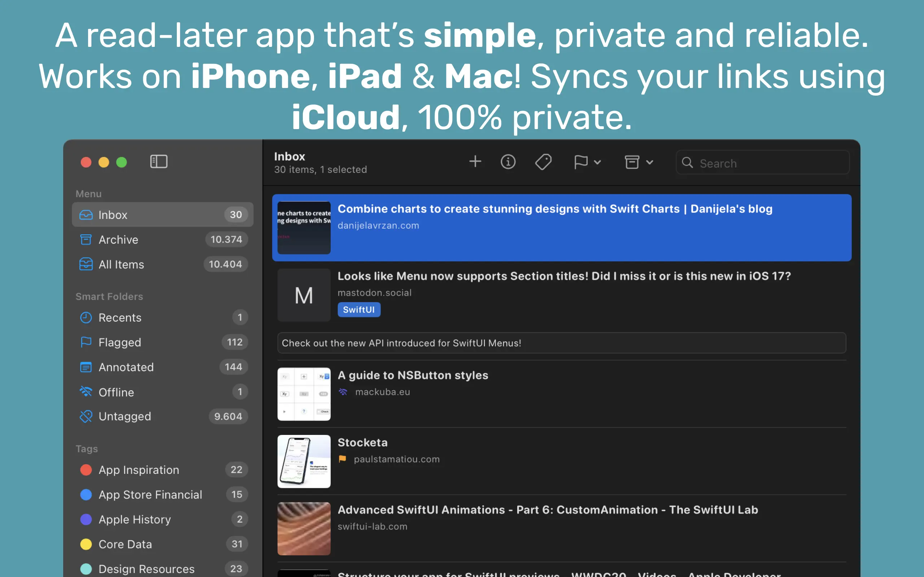The height and width of the screenshot is (577, 924).
Task: Click the offline icon beside mackuba.eu
Action: click(x=343, y=392)
